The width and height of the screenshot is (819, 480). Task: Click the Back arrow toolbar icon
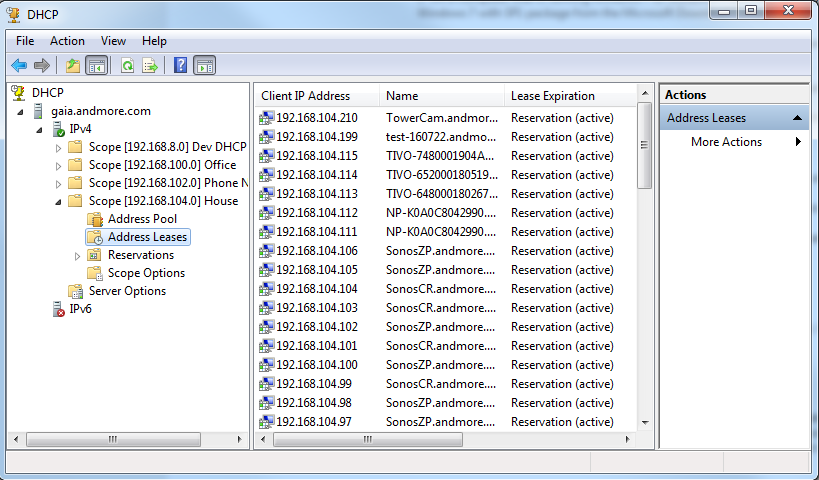(x=18, y=66)
